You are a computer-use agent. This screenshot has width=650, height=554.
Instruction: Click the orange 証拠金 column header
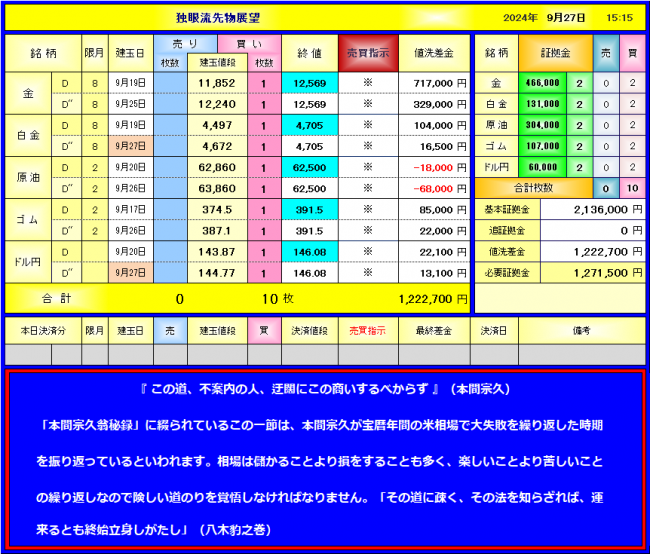click(x=555, y=53)
